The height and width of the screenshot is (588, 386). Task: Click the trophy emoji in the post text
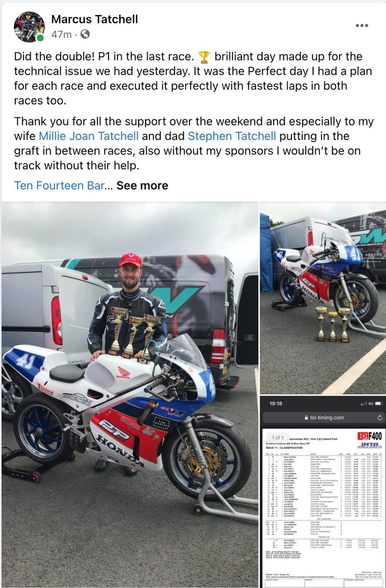[204, 56]
